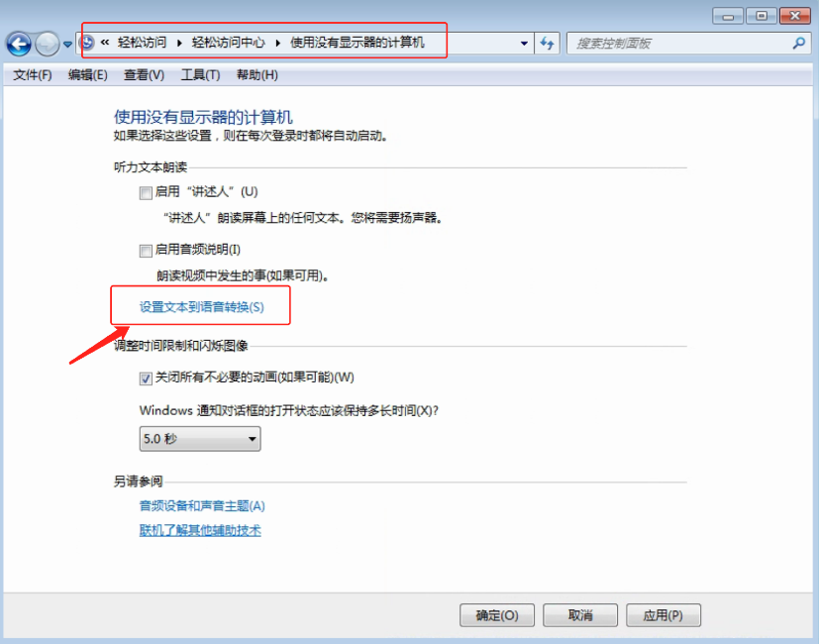
Task: Click the page heading 使用没有显示器的计算机
Action: (x=203, y=117)
